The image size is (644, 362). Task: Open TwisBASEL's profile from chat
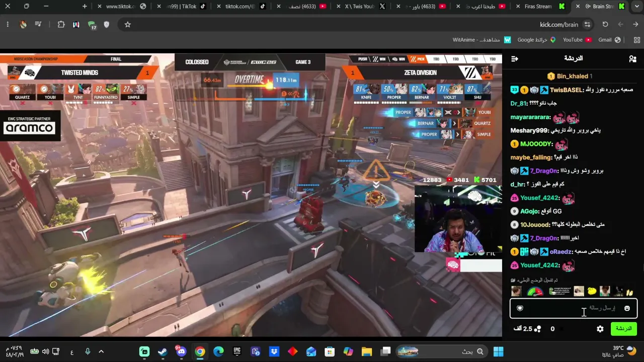tap(567, 90)
